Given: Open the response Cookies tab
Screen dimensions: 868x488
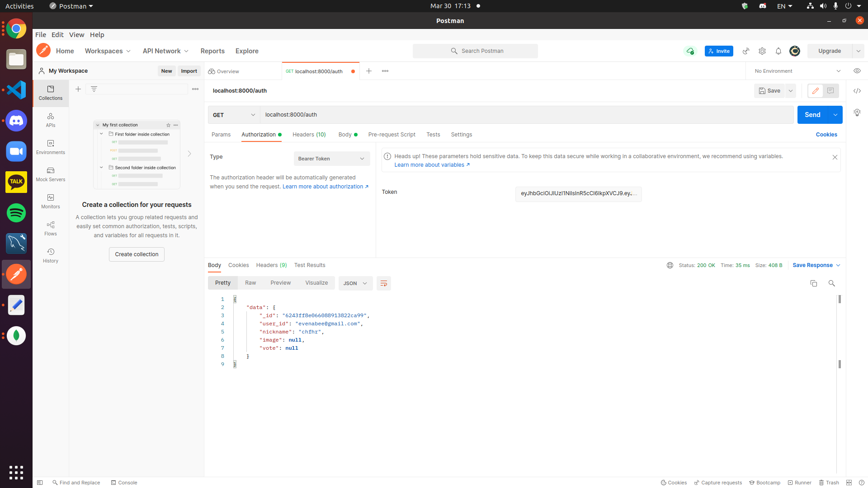Looking at the screenshot, I should coord(239,265).
